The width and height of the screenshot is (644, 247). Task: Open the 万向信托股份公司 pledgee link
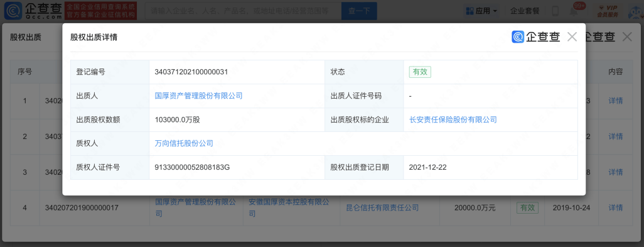(183, 143)
